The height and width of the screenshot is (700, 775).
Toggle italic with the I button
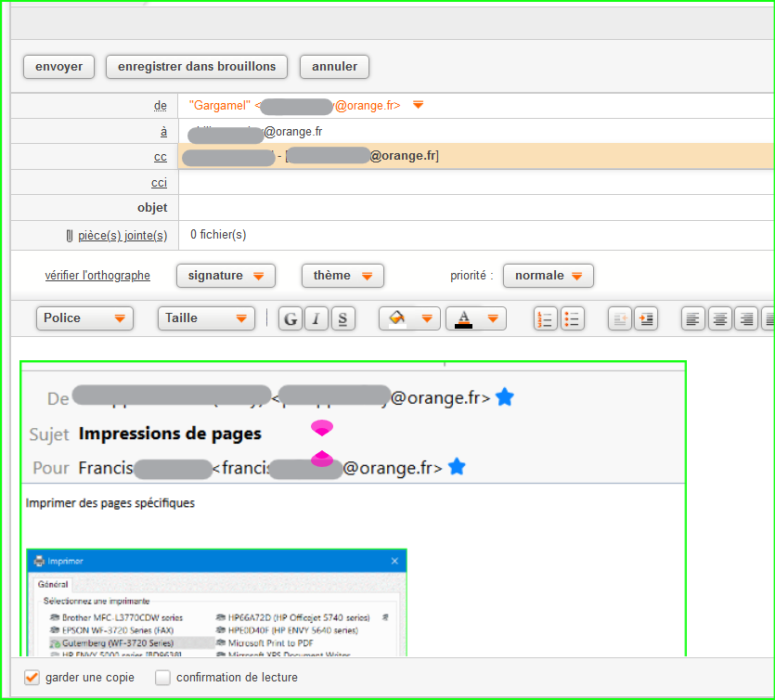(x=316, y=318)
